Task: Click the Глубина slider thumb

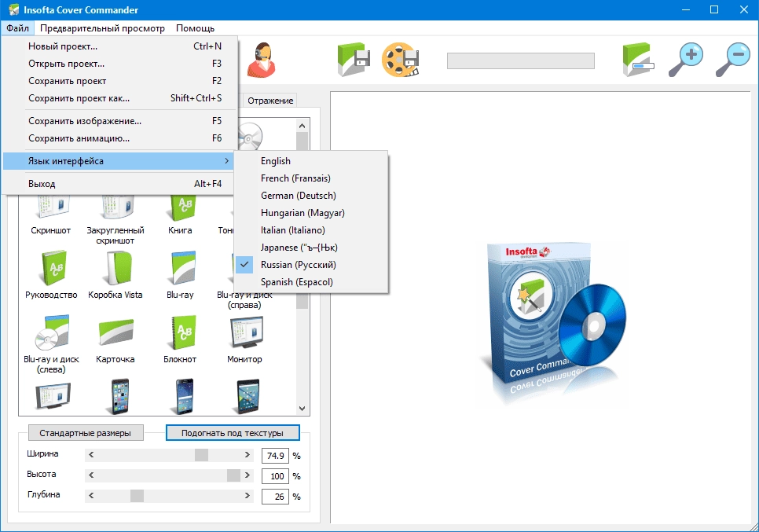Action: coord(137,496)
